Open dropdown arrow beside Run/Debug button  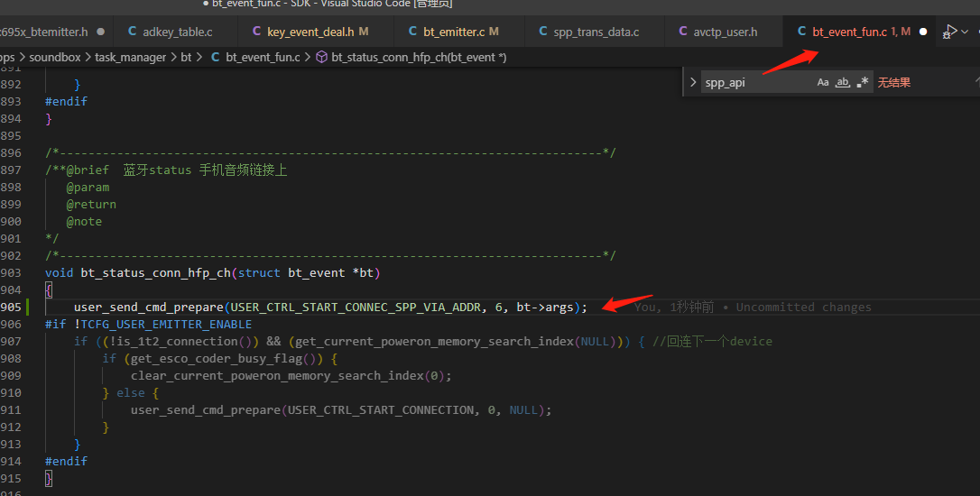[x=966, y=32]
